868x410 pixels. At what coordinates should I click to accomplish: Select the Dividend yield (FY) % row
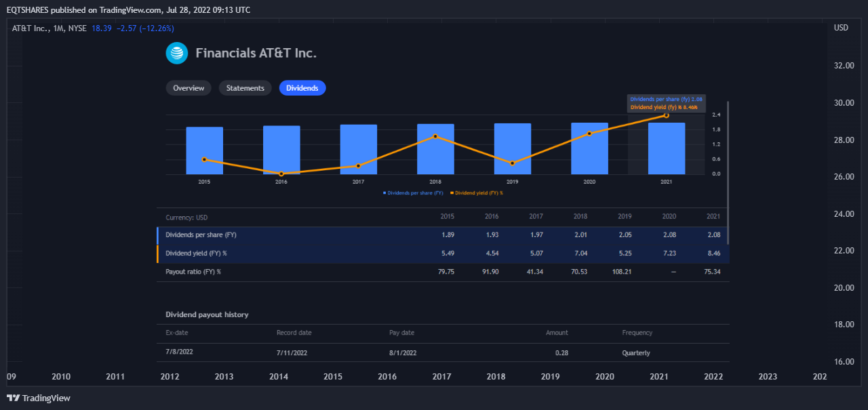tap(443, 253)
